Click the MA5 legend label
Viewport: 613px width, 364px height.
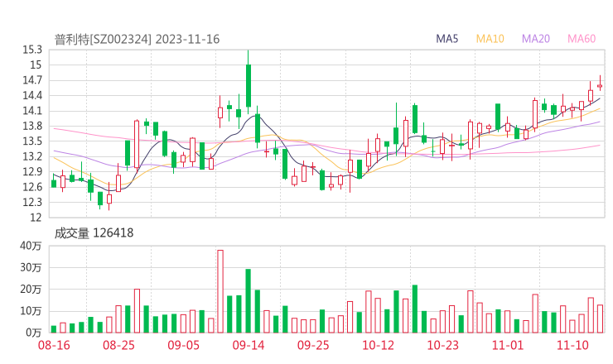446,39
